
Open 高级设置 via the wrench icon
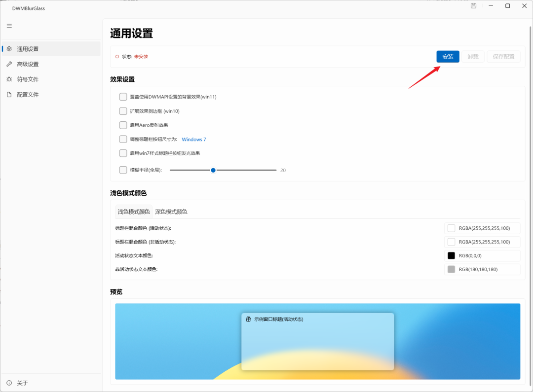click(9, 64)
